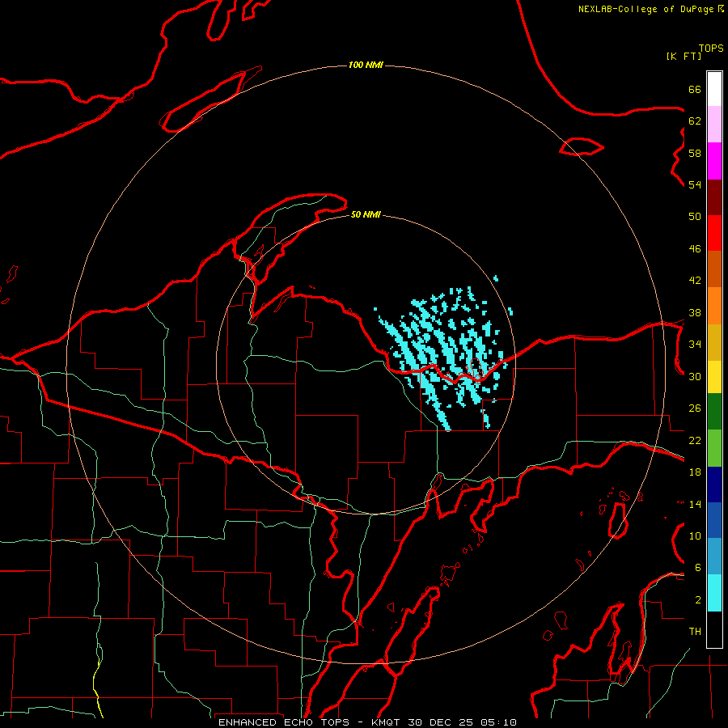Click the 10 legend value label
The height and width of the screenshot is (728, 728).
tap(695, 535)
